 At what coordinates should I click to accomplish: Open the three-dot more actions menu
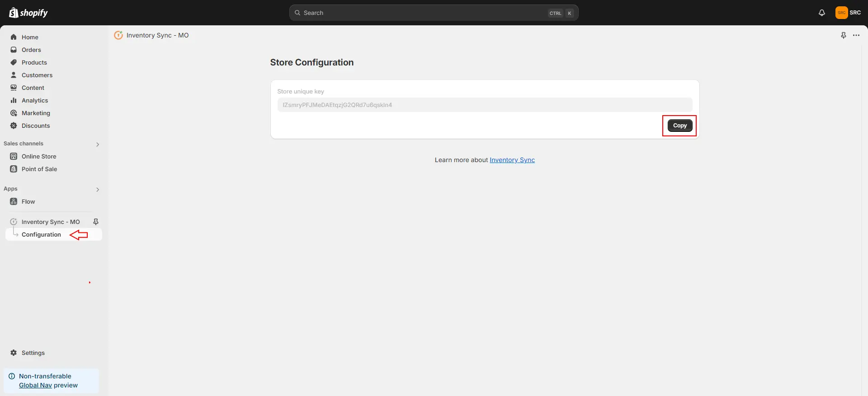[856, 35]
